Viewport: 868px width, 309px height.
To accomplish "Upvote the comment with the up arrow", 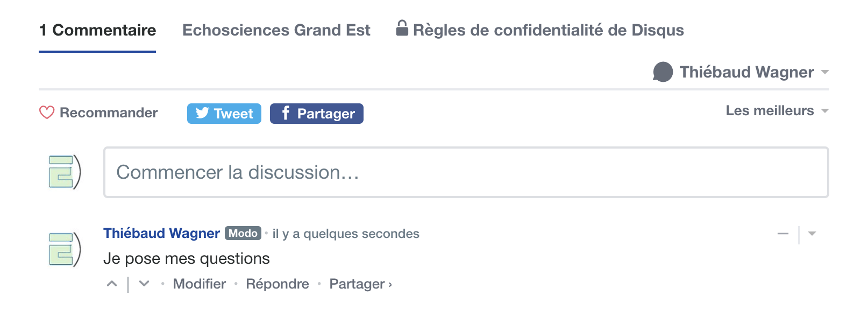I will [112, 284].
